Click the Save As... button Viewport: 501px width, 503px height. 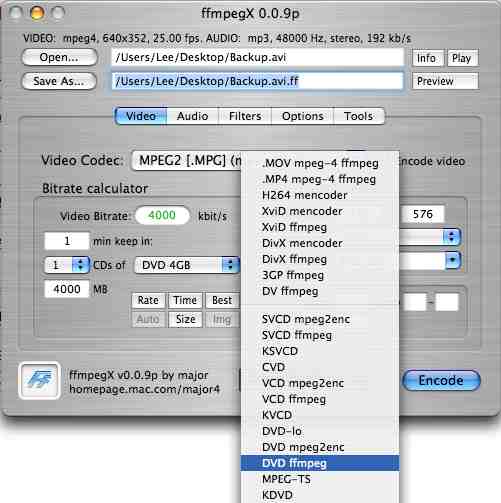(59, 81)
